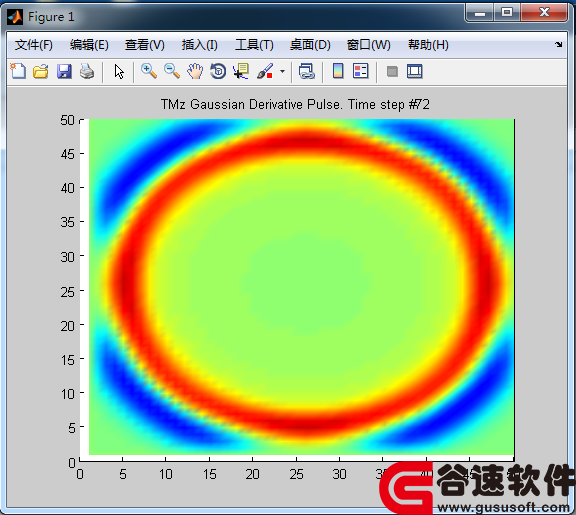The height and width of the screenshot is (515, 576).
Task: Click the Hide Plot Tools icon
Action: 392,71
